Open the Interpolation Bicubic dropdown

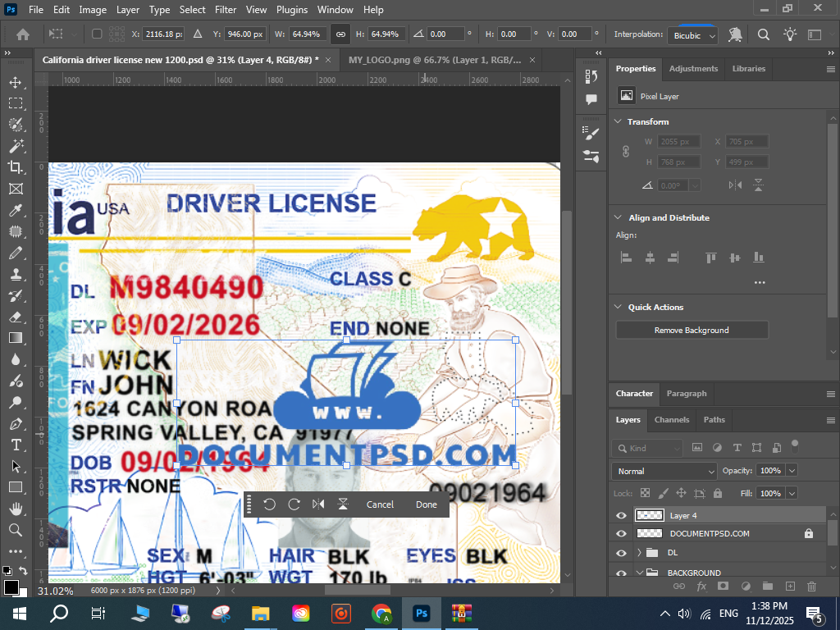pos(694,35)
